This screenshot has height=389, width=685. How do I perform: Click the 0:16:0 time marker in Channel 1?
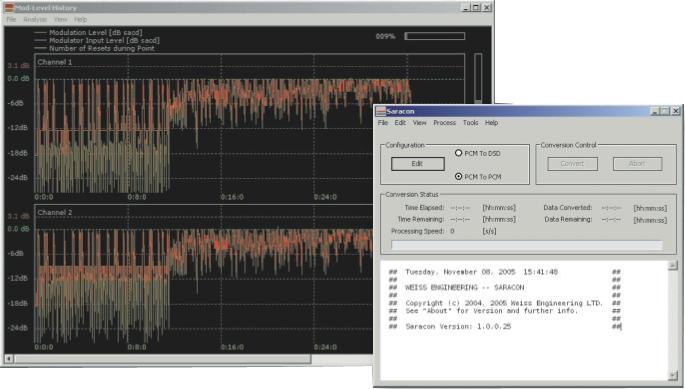coord(232,197)
